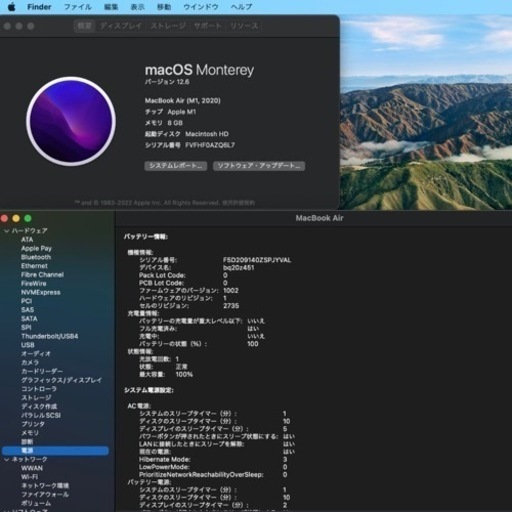Collapse the ハードウェア tree section
The width and height of the screenshot is (512, 512).
6,231
